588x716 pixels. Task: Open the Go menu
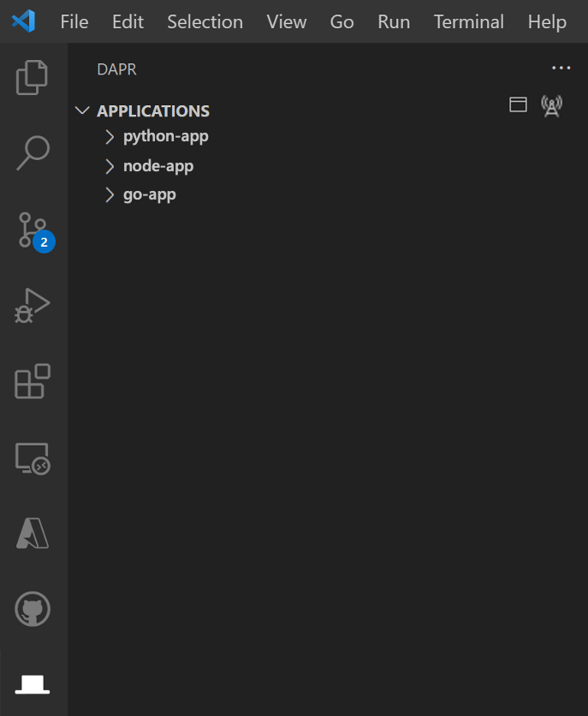click(x=342, y=22)
